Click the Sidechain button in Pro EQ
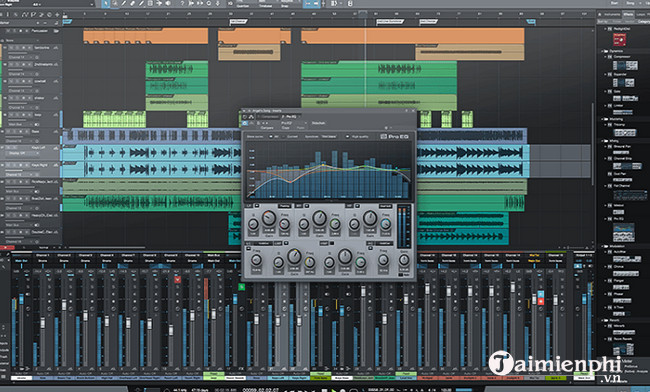The height and width of the screenshot is (392, 650). [318, 123]
